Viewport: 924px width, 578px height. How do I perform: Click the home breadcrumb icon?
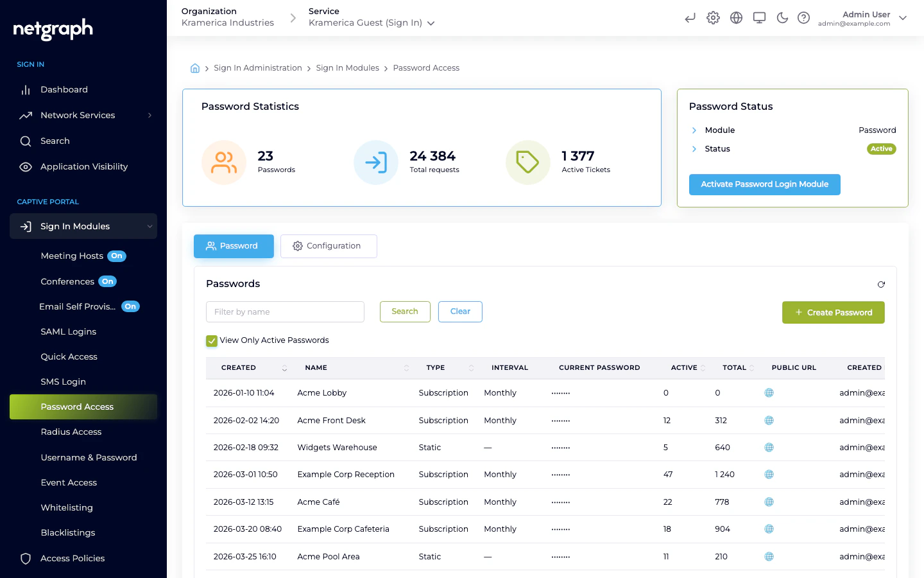195,67
